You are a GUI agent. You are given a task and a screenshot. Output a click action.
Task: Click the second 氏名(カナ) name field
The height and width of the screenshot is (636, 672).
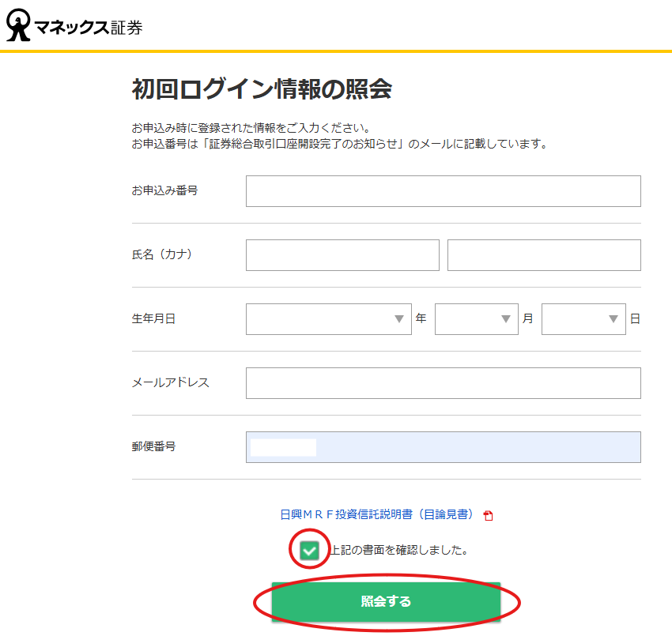(x=544, y=255)
